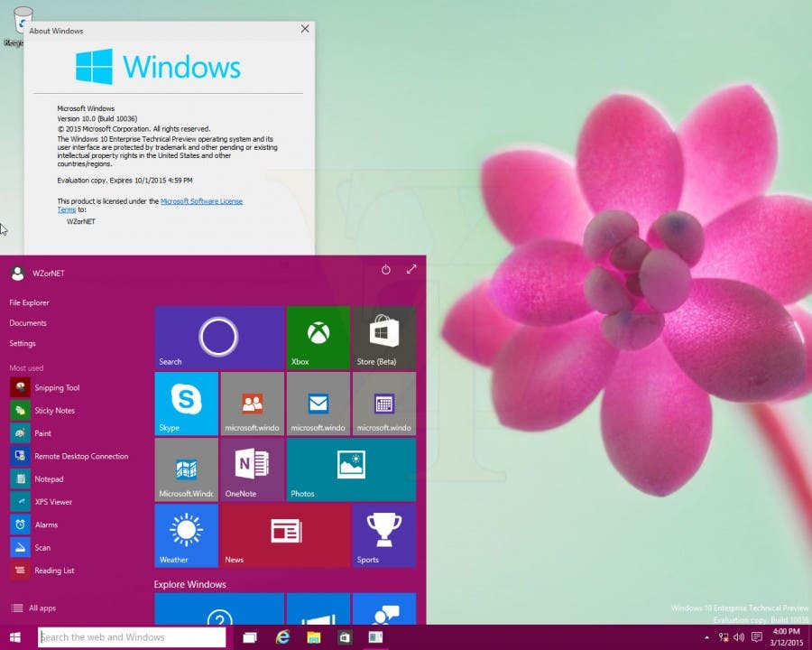This screenshot has height=650, width=812.
Task: Launch Internet Explorer from taskbar
Action: click(282, 637)
